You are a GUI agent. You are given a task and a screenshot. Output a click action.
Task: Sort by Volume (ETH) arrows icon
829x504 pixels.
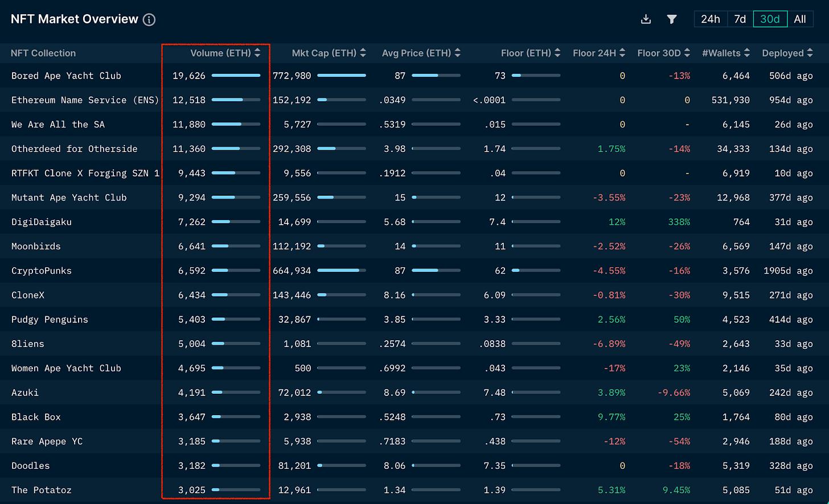pos(257,53)
